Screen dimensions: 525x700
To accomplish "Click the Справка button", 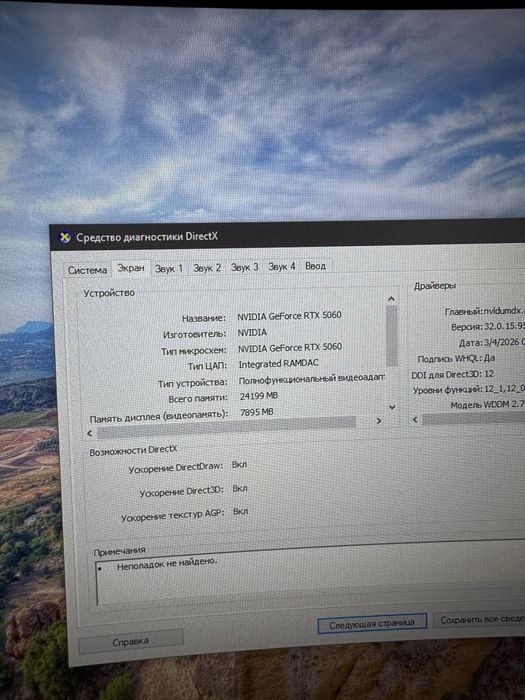I will 131,642.
